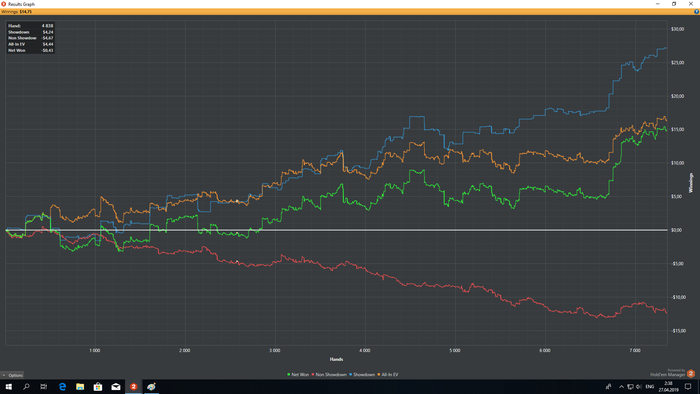Viewport: 700px width, 394px height.
Task: Open Windows search from the taskbar
Action: click(x=26, y=387)
